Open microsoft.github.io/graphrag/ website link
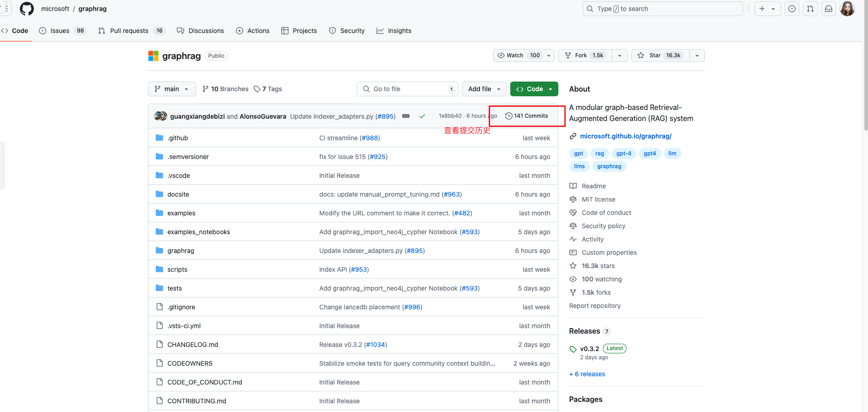Image resolution: width=868 pixels, height=412 pixels. pyautogui.click(x=626, y=136)
